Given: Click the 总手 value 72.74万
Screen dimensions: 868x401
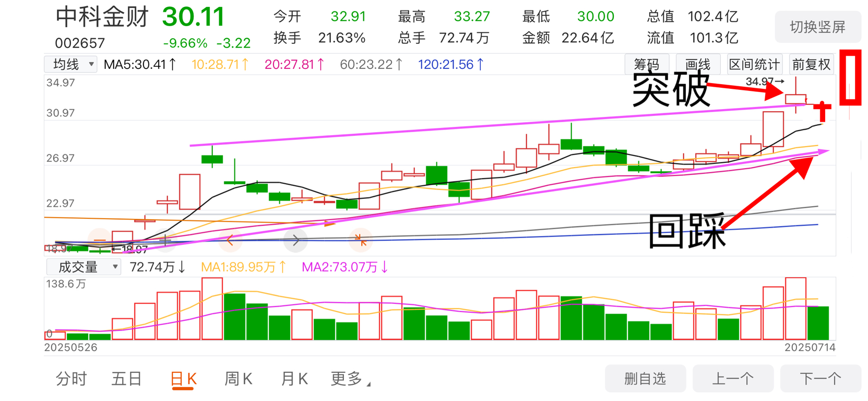Looking at the screenshot, I should [x=464, y=38].
